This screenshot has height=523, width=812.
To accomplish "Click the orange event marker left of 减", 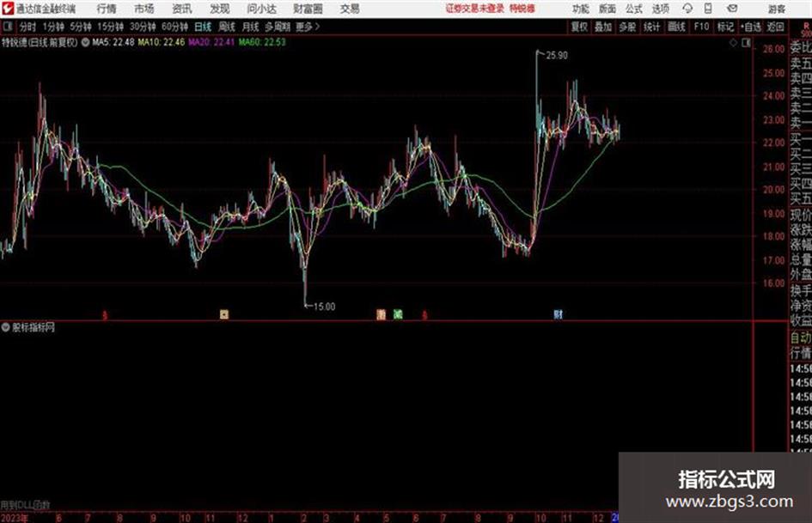I will click(382, 314).
